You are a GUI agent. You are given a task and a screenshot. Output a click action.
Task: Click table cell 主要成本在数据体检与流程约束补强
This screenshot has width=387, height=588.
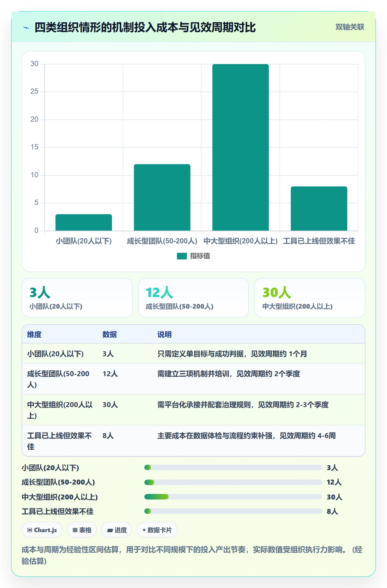(x=247, y=436)
